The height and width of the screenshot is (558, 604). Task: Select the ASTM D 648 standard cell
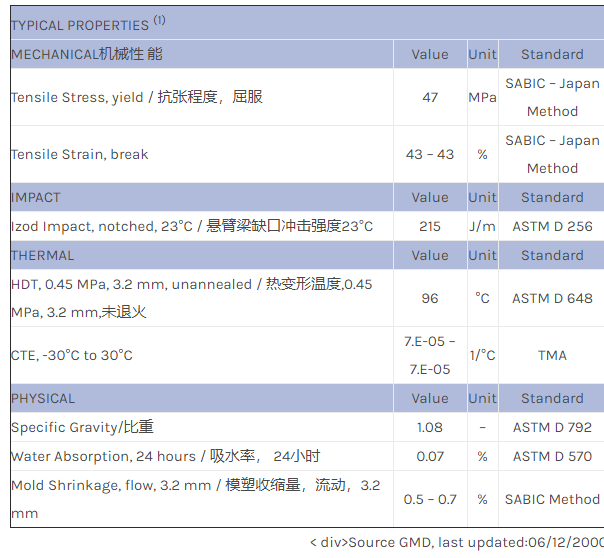pyautogui.click(x=552, y=298)
